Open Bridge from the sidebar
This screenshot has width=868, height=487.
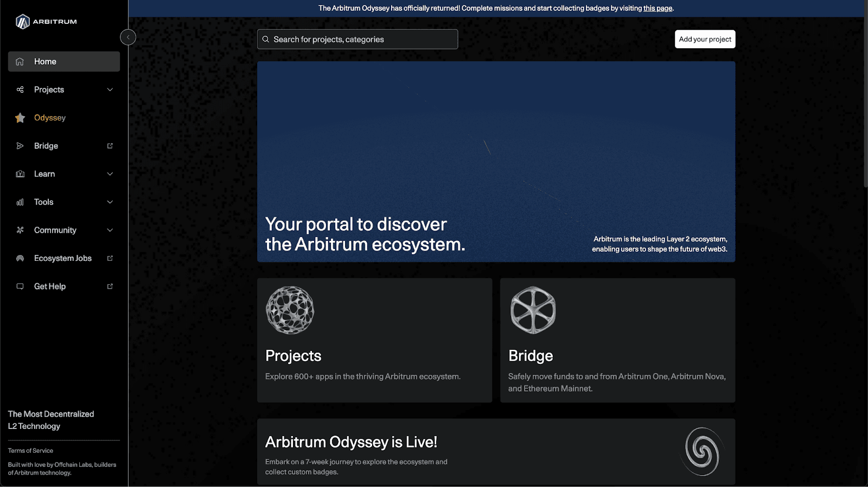(64, 146)
